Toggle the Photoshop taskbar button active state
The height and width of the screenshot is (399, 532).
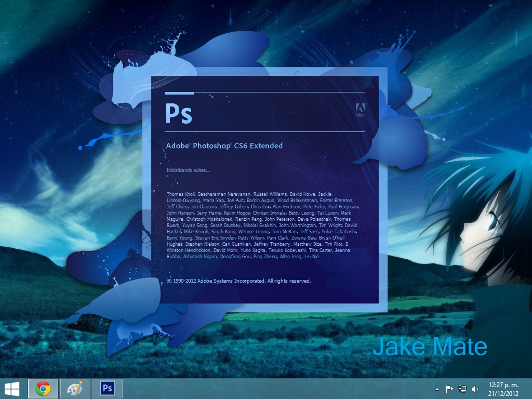coord(107,388)
